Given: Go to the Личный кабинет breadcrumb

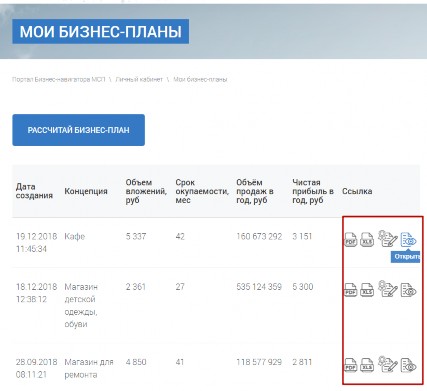Looking at the screenshot, I should point(139,80).
